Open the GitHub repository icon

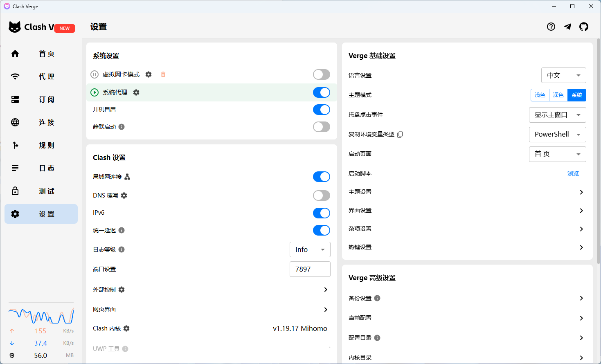(x=584, y=27)
